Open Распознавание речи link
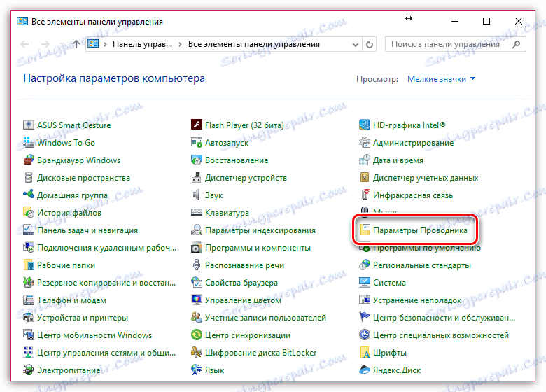546x392 pixels. coord(245,265)
